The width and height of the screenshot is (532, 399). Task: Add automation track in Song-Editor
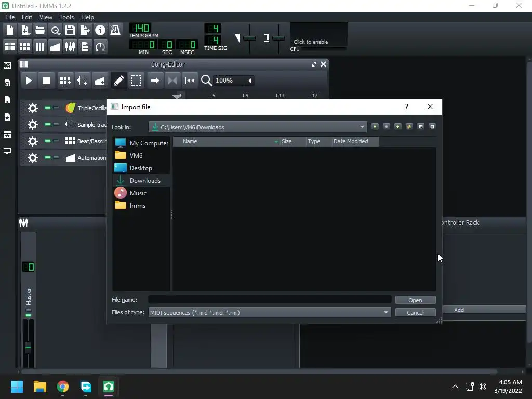pos(100,81)
